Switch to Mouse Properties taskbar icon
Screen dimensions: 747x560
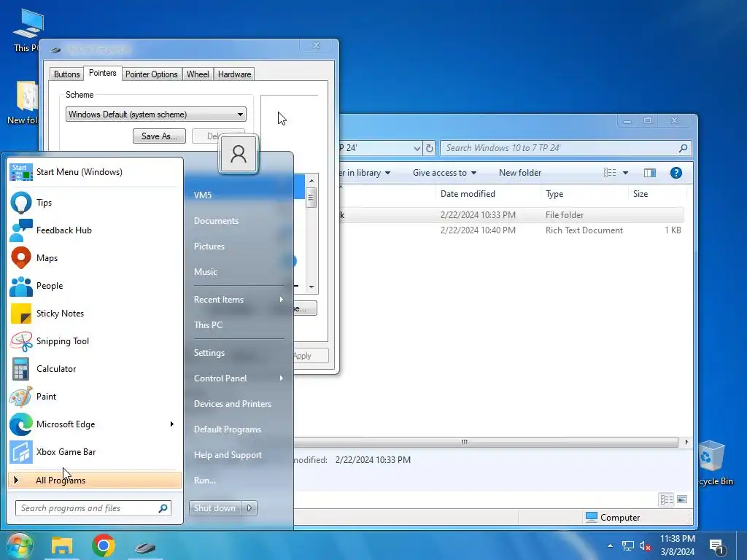click(145, 548)
